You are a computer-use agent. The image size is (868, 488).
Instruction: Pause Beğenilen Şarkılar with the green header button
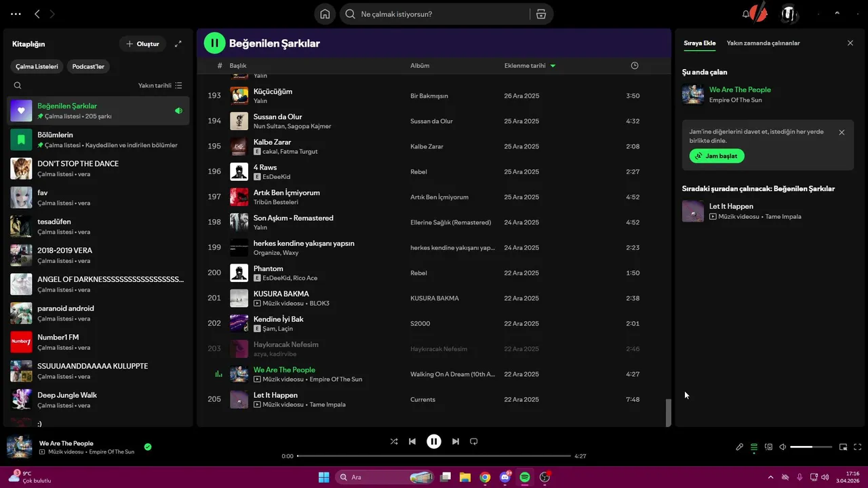click(x=214, y=43)
